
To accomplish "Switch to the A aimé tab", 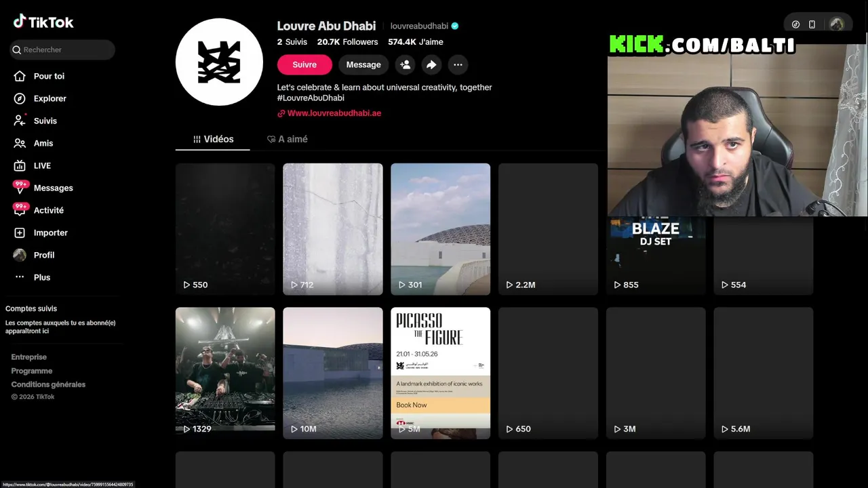I will coord(288,139).
